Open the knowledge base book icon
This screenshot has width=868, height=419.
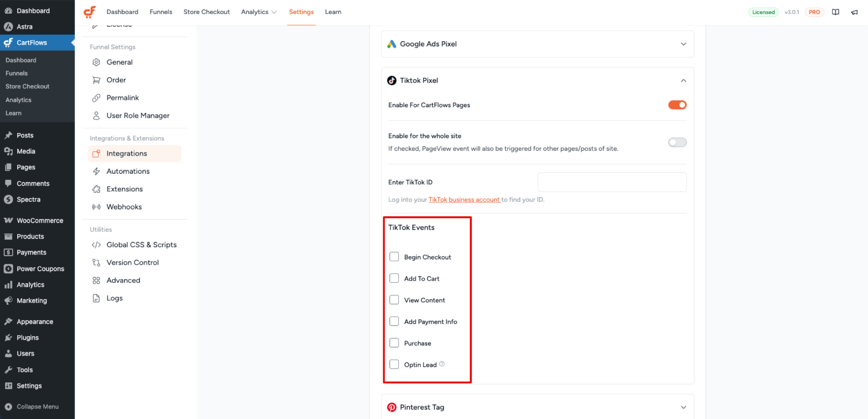coord(835,12)
